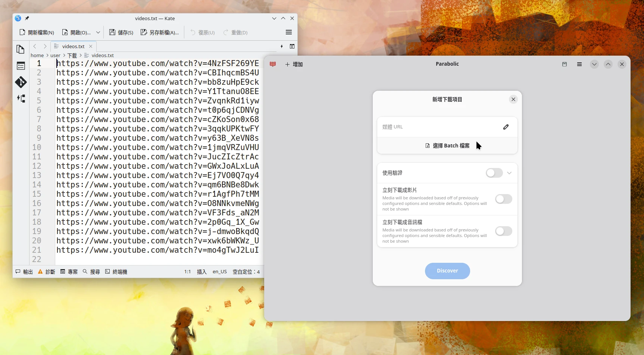Image resolution: width=644 pixels, height=355 pixels.
Task: Open the 空白定位 indentation setting
Action: click(246, 272)
